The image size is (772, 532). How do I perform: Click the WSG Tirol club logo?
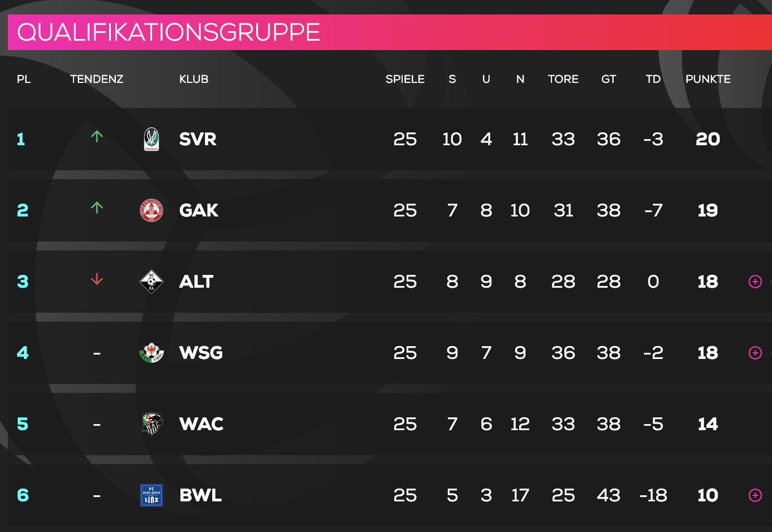click(152, 353)
